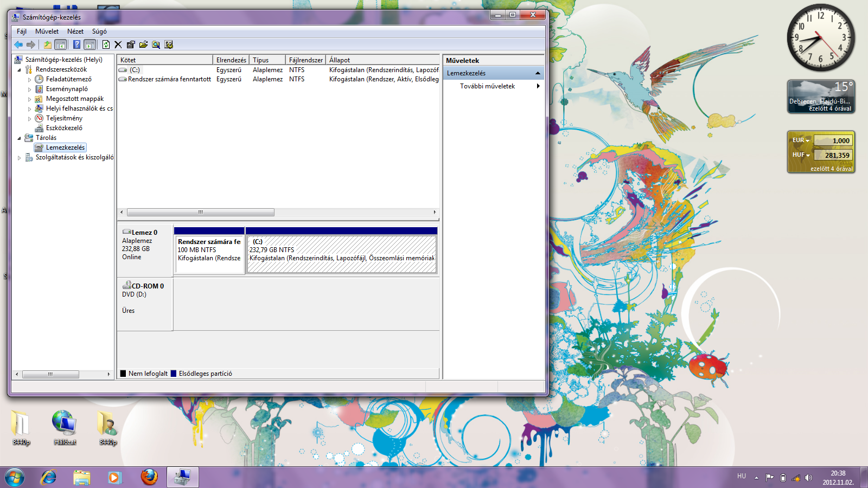Sort by the Típus column header

coord(267,60)
